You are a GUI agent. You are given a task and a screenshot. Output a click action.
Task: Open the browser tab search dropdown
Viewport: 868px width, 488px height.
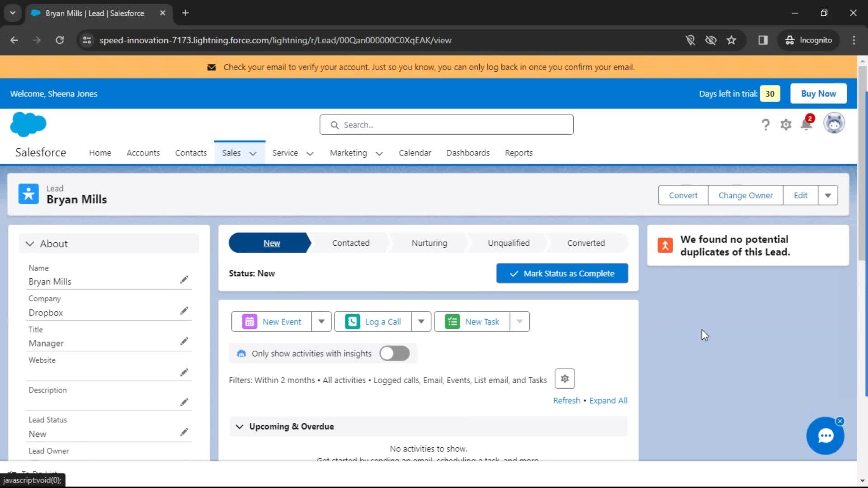(13, 13)
